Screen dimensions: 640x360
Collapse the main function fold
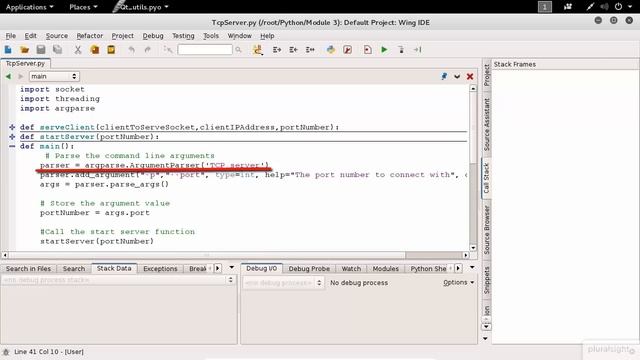(12, 146)
